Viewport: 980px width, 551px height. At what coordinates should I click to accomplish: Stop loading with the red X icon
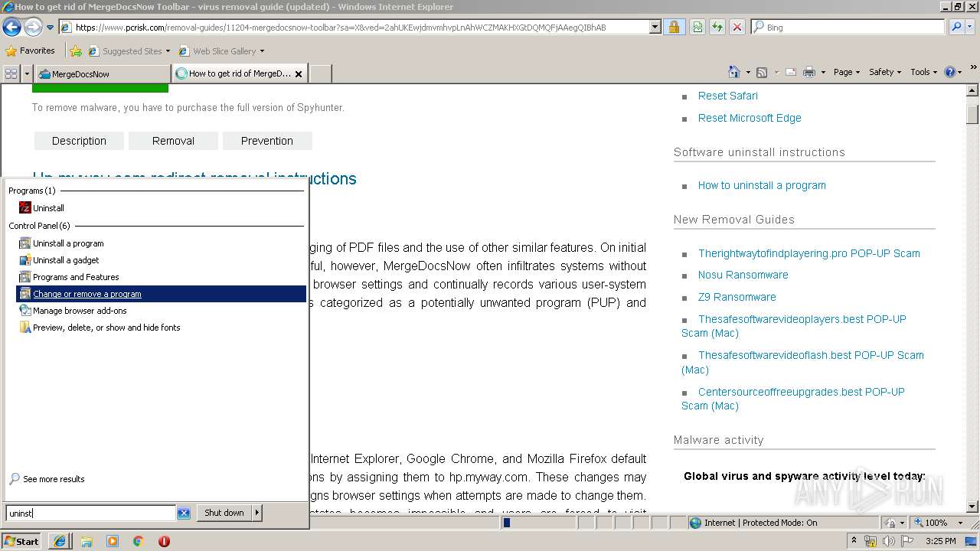coord(737,27)
